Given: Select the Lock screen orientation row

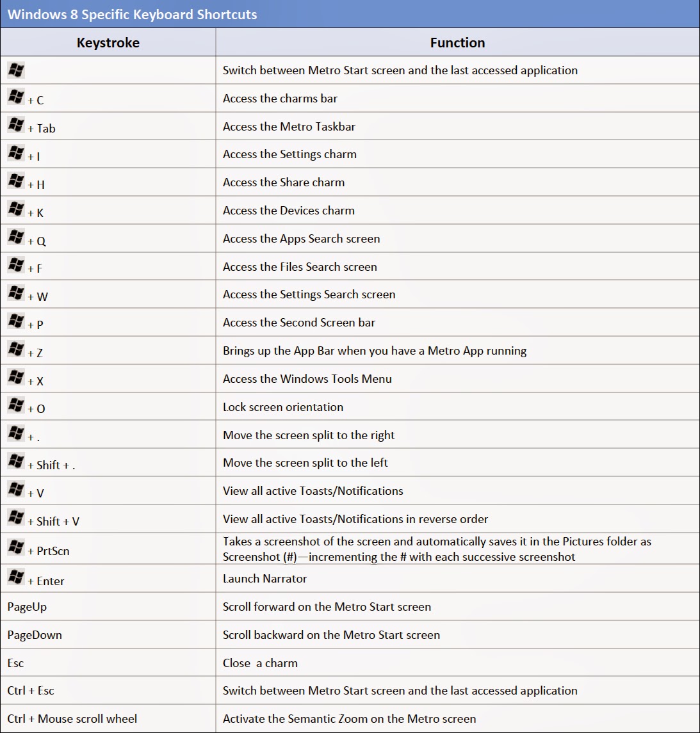Looking at the screenshot, I should pos(283,407).
